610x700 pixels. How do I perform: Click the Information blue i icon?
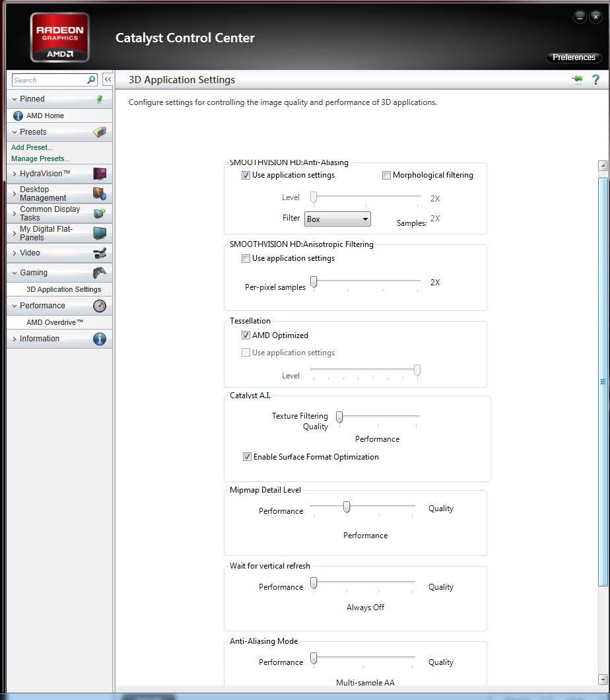click(100, 339)
